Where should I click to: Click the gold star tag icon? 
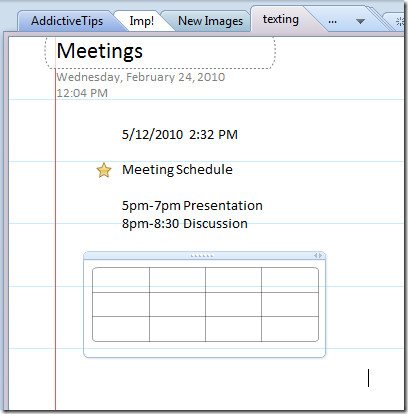[104, 170]
